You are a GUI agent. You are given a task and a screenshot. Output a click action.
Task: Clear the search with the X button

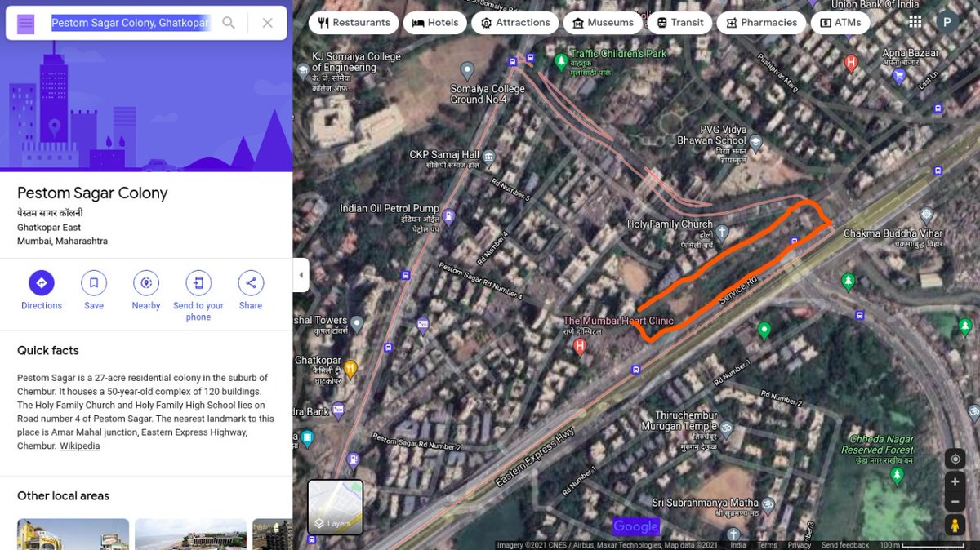click(x=268, y=23)
